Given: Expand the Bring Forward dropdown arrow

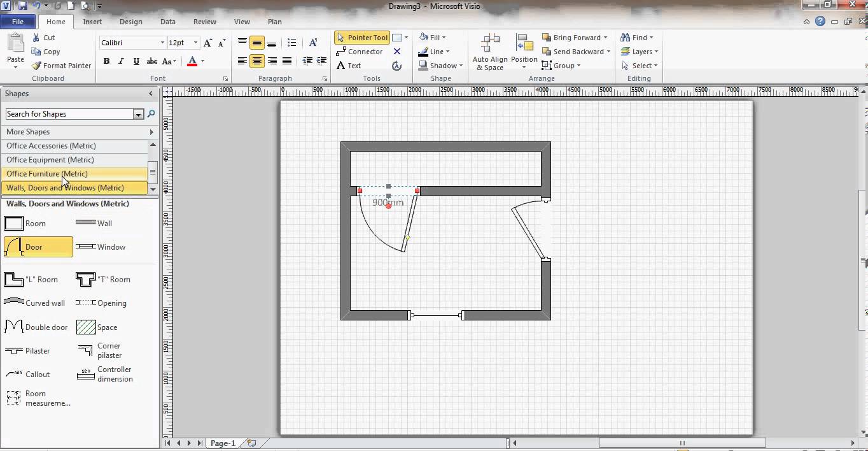Looking at the screenshot, I should [x=605, y=38].
